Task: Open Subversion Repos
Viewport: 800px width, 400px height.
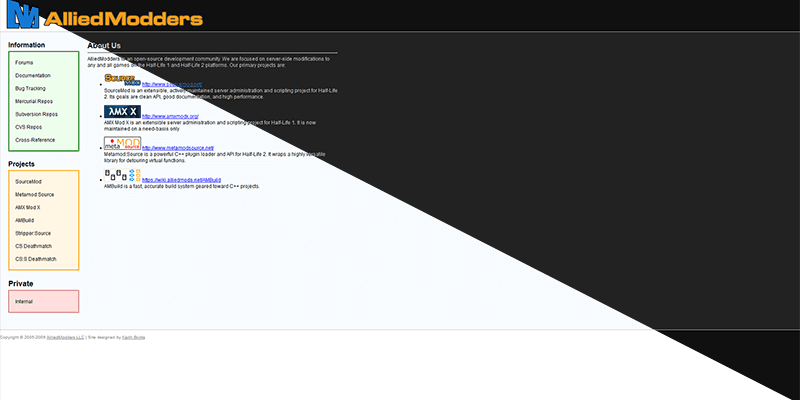Action: [x=36, y=114]
